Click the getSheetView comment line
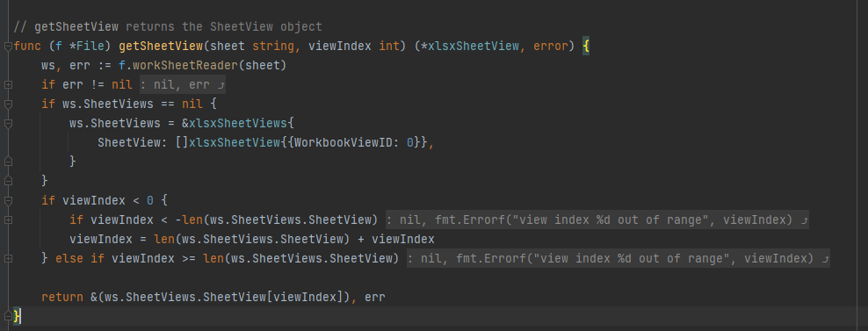Screen dimensions: 868x331 168,26
